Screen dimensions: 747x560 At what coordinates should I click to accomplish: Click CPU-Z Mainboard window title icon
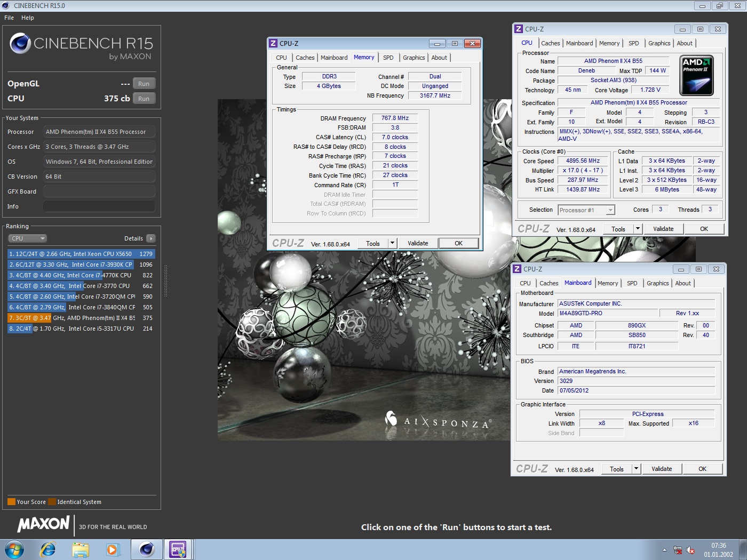(x=518, y=269)
